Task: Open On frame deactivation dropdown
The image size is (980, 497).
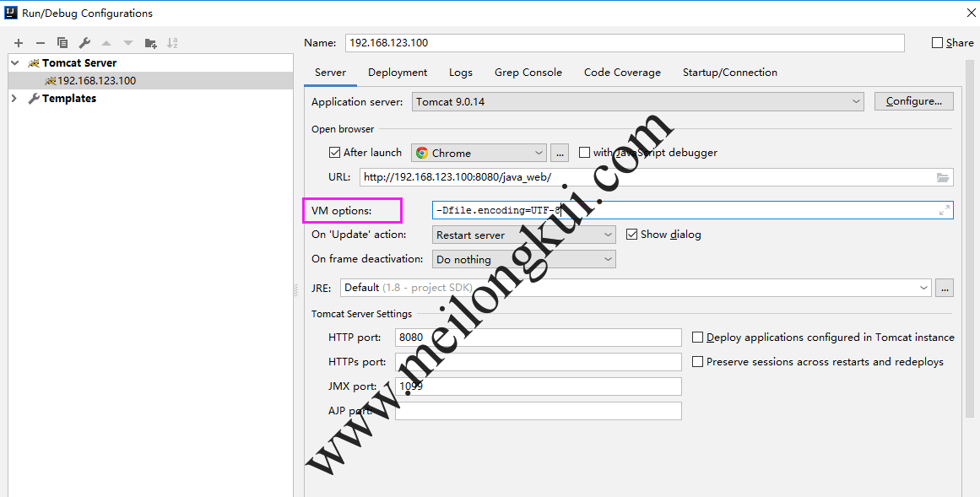Action: [523, 259]
